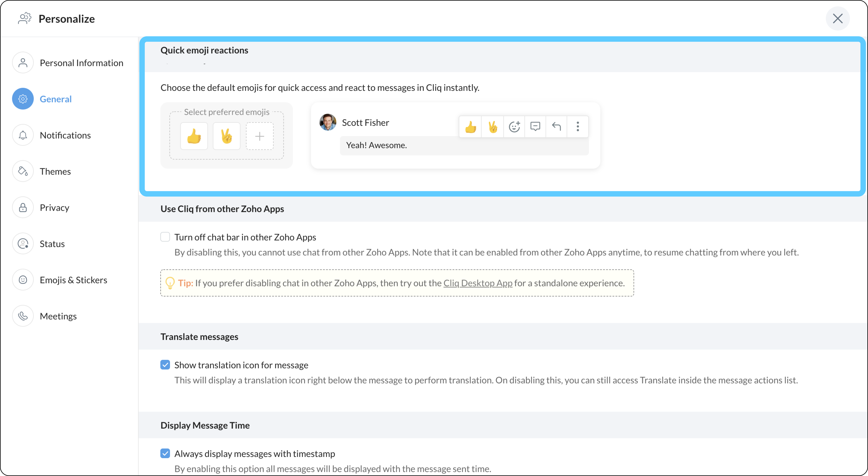Switch to the Themes section
Screen dimensions: 868x476
click(x=55, y=171)
